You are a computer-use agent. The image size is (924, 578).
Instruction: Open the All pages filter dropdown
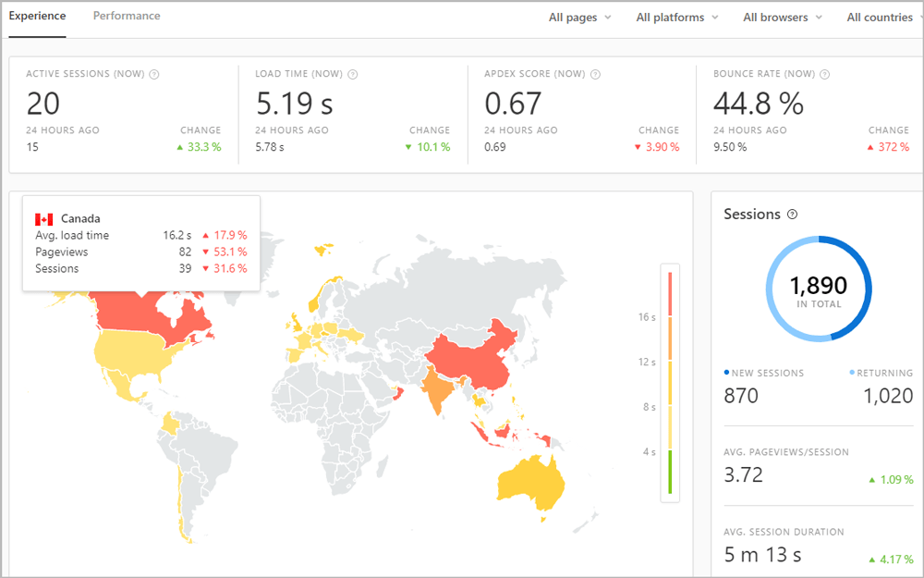point(579,17)
